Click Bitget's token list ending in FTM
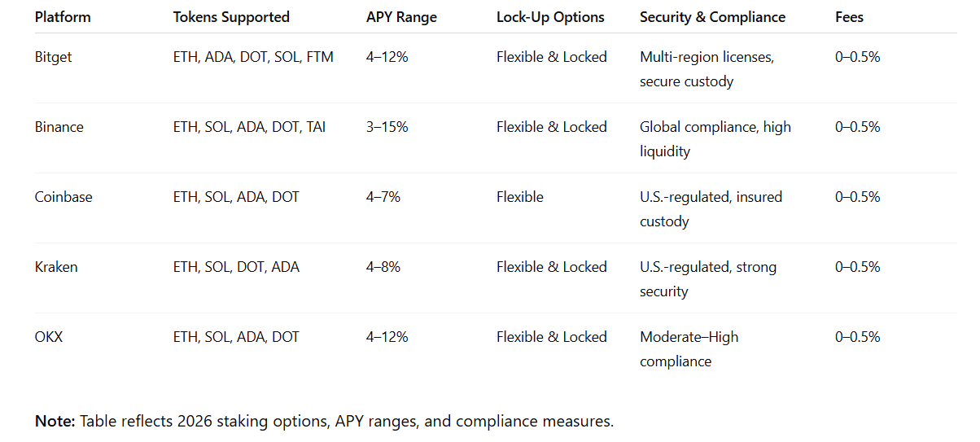This screenshot has width=980, height=442. 253,57
